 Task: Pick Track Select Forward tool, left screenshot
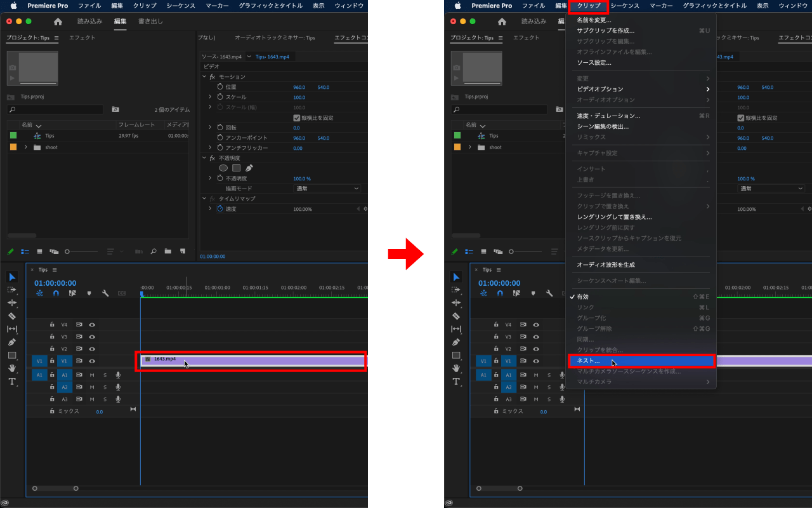click(x=12, y=290)
